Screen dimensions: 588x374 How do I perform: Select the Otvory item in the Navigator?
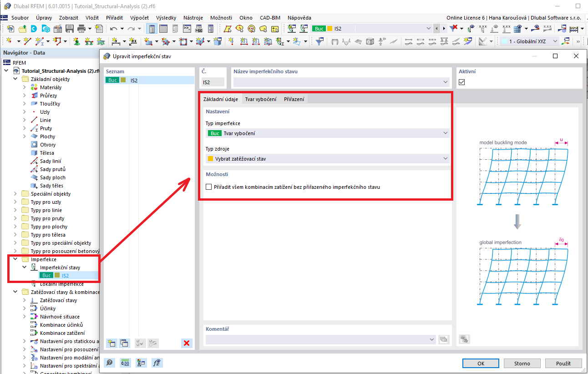click(48, 145)
